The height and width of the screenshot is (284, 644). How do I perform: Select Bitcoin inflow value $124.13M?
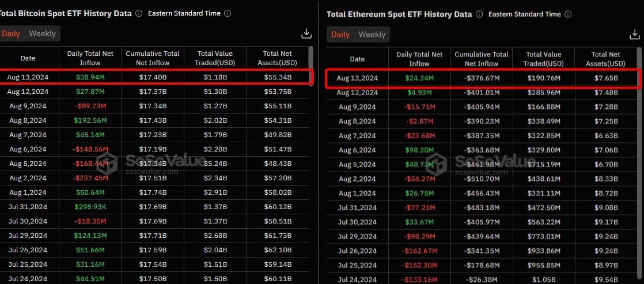click(90, 236)
